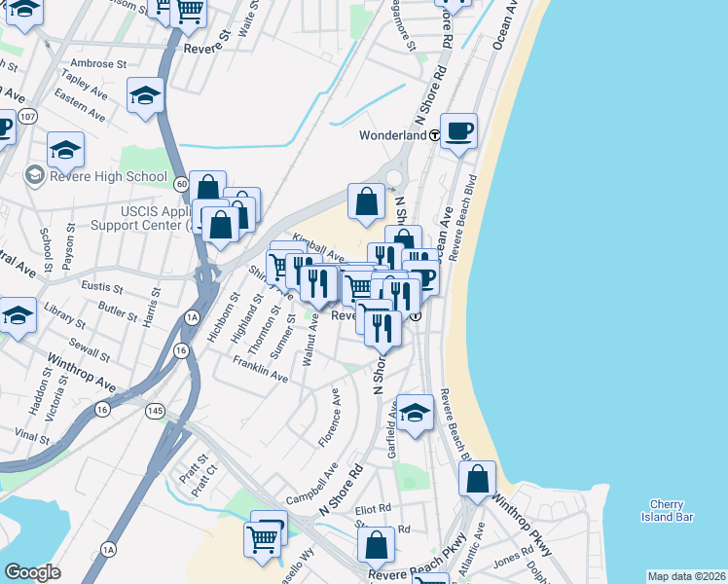This screenshot has width=728, height=584.
Task: Select the Route 1A shield near Hichborn St
Action: (192, 318)
